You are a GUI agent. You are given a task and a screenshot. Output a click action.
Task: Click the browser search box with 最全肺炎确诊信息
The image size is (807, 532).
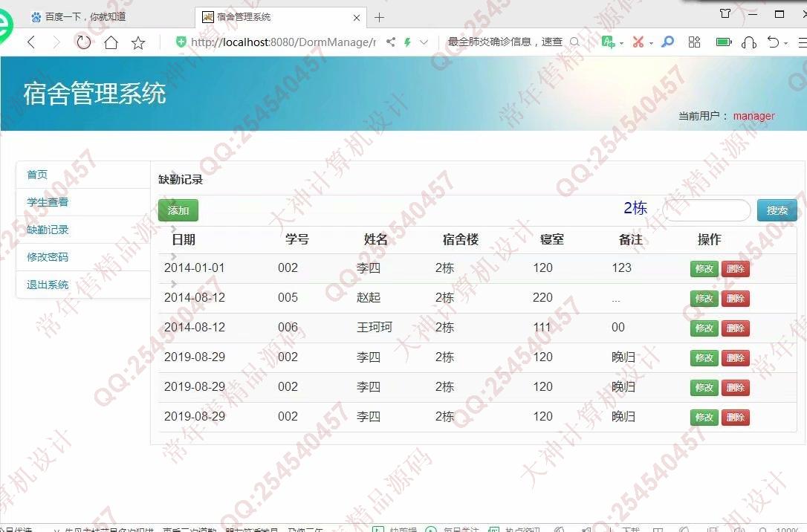(x=505, y=42)
